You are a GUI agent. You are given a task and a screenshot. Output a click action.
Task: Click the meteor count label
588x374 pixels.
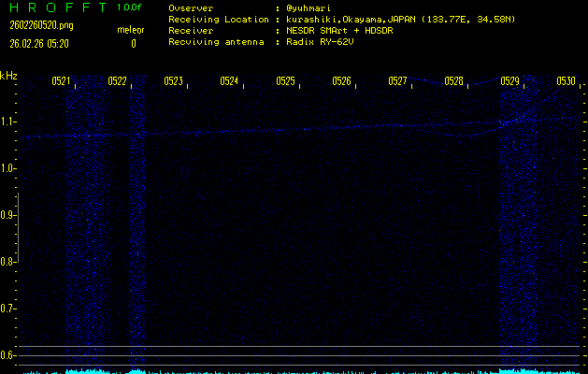130,29
